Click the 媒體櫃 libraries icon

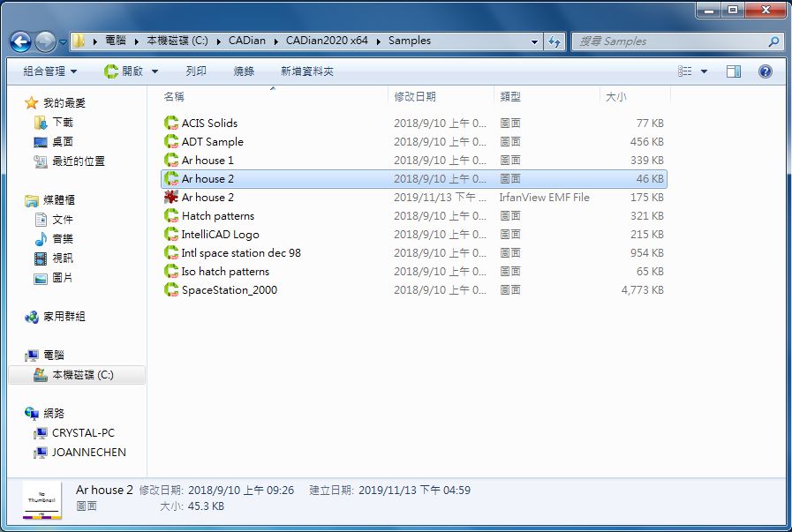31,200
